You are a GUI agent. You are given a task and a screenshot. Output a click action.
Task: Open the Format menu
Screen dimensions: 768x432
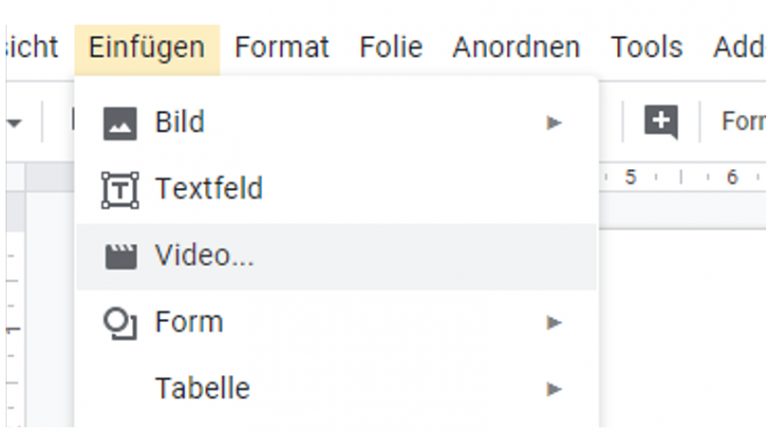pyautogui.click(x=281, y=47)
